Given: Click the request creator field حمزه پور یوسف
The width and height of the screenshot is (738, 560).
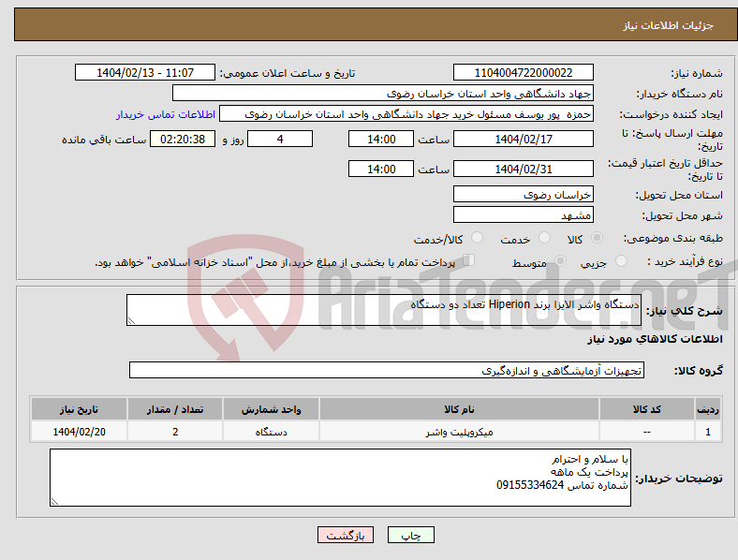Looking at the screenshot, I should point(406,114).
